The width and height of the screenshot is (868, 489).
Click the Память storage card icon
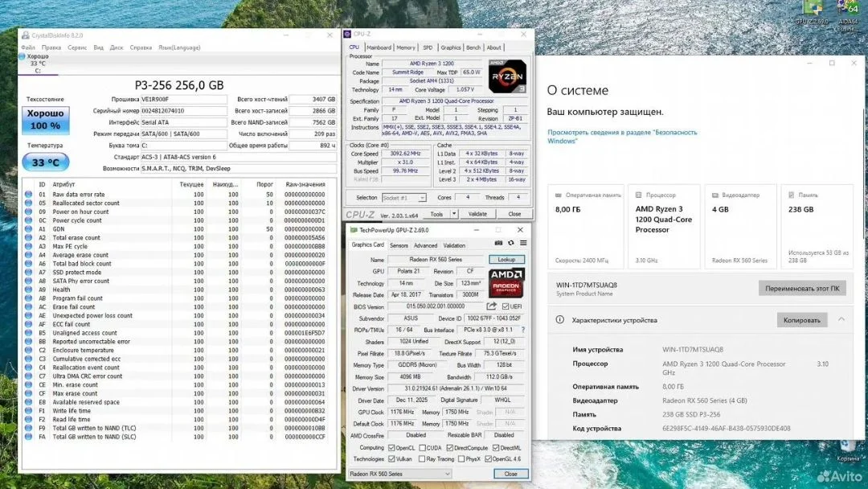[x=791, y=195]
